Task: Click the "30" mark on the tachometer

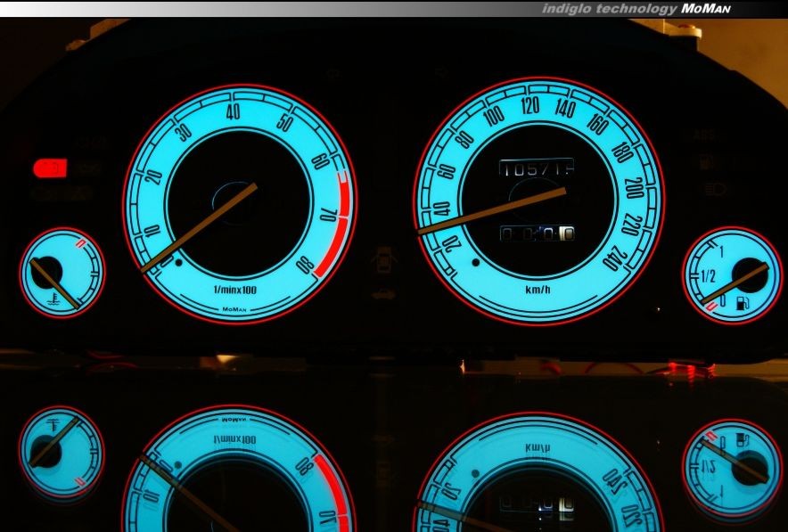Action: click(184, 133)
